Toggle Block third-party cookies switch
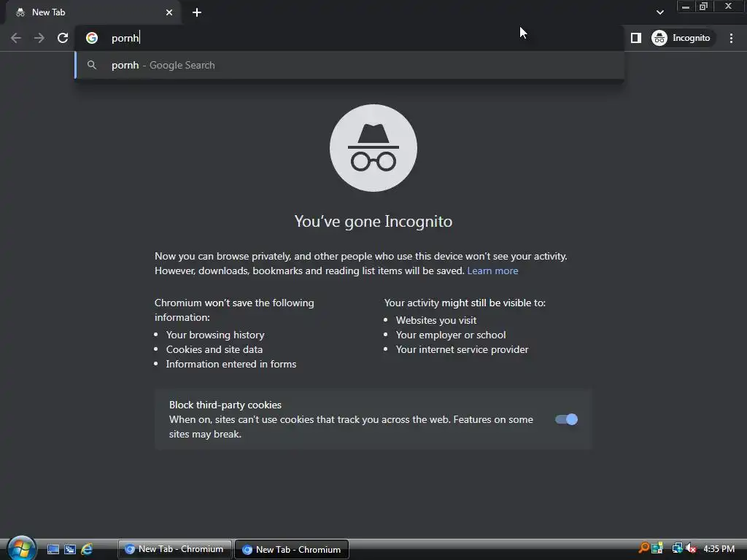Image resolution: width=747 pixels, height=560 pixels. [x=566, y=419]
